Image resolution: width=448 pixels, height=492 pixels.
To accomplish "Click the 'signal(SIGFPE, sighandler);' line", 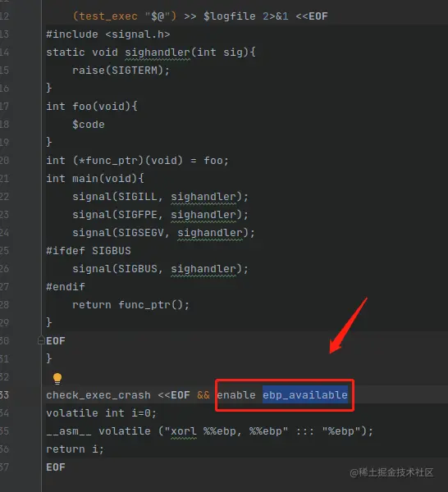I will point(160,215).
